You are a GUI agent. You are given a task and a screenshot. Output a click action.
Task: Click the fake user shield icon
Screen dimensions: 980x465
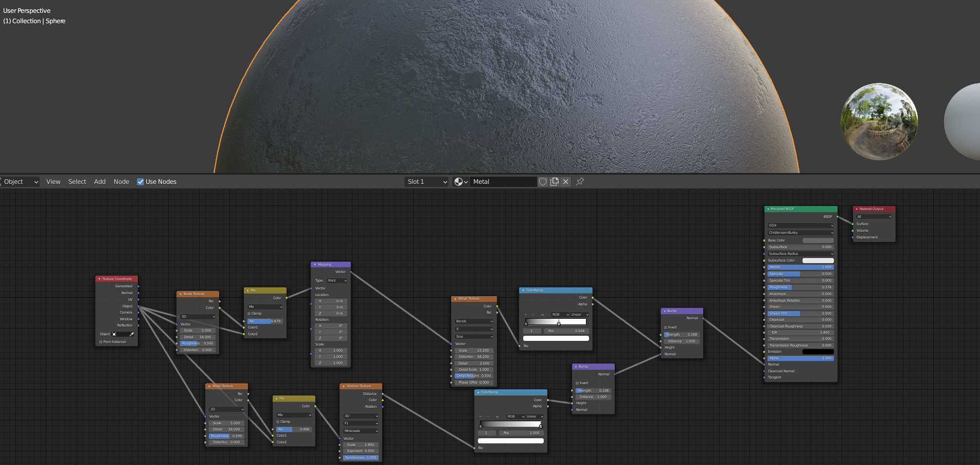[x=543, y=182]
